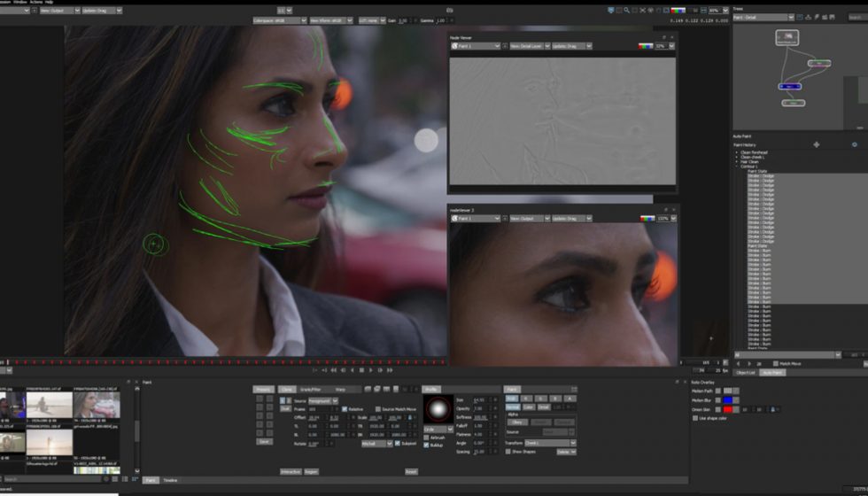Screen dimensions: 868x496
Task: Expand the brush shape Circle dropdown
Action: click(438, 429)
